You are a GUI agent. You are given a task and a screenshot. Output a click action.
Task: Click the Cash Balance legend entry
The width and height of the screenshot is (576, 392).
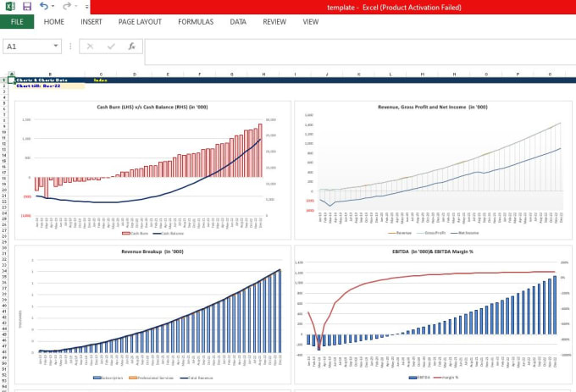pyautogui.click(x=169, y=234)
